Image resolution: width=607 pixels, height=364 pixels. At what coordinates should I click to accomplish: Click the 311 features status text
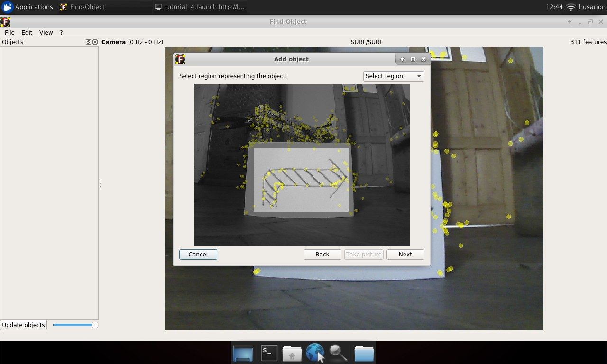(588, 42)
